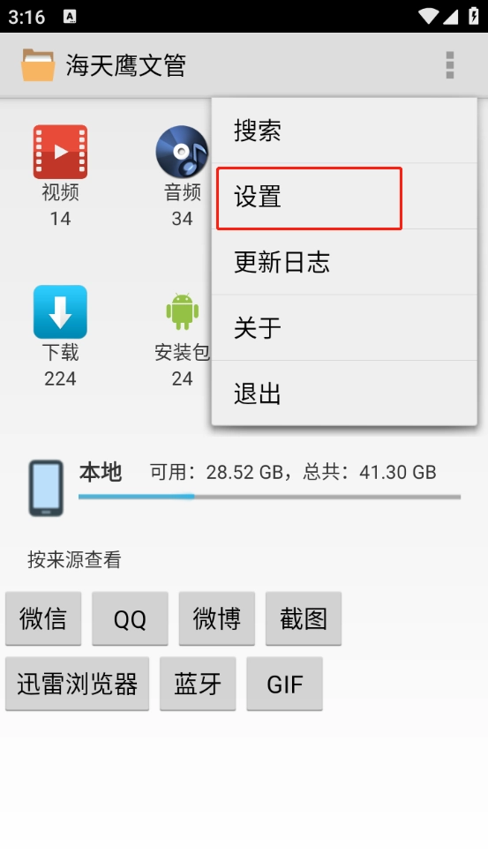
Task: Click the local storage usage bar
Action: [x=269, y=497]
